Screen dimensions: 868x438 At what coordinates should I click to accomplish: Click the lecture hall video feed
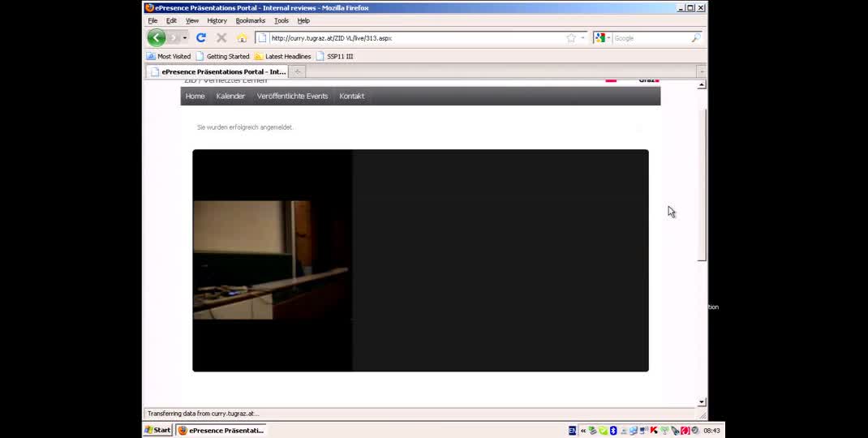click(271, 260)
